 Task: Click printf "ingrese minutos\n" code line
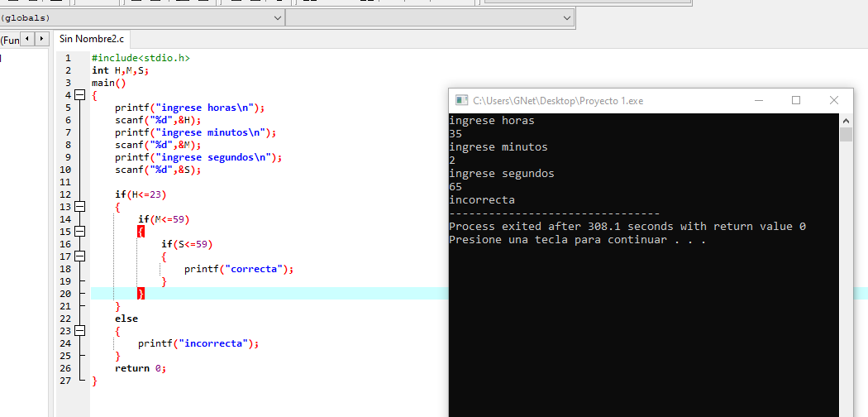pyautogui.click(x=195, y=133)
